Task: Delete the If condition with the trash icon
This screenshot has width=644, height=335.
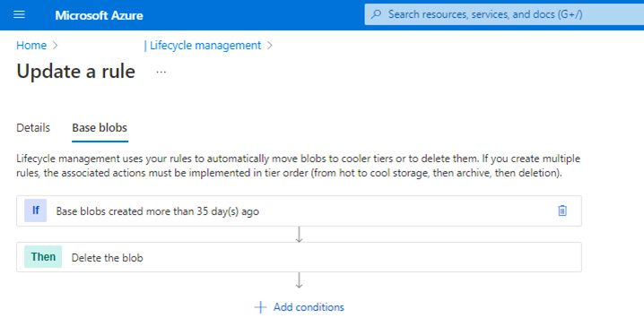Action: [x=562, y=210]
